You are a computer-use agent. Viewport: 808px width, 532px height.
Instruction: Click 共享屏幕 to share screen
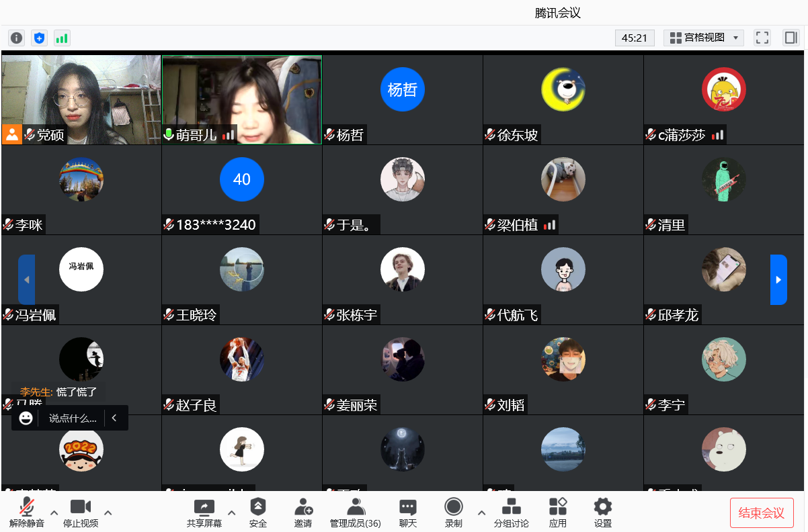tap(204, 513)
